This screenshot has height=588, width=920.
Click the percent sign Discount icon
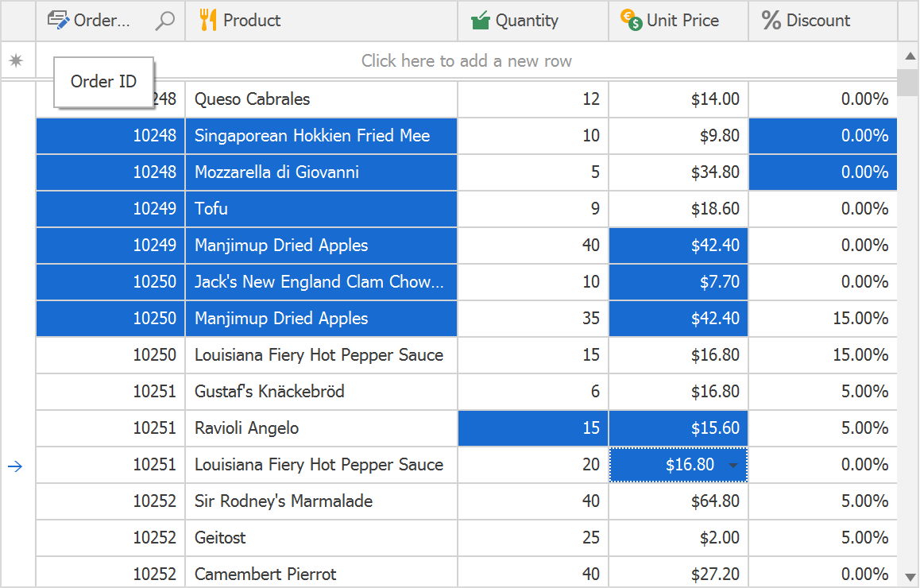coord(771,21)
